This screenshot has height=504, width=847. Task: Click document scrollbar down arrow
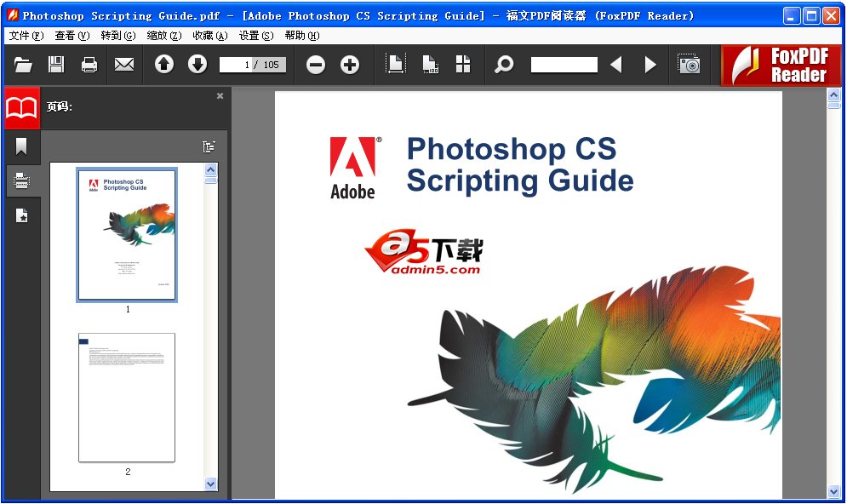(834, 491)
